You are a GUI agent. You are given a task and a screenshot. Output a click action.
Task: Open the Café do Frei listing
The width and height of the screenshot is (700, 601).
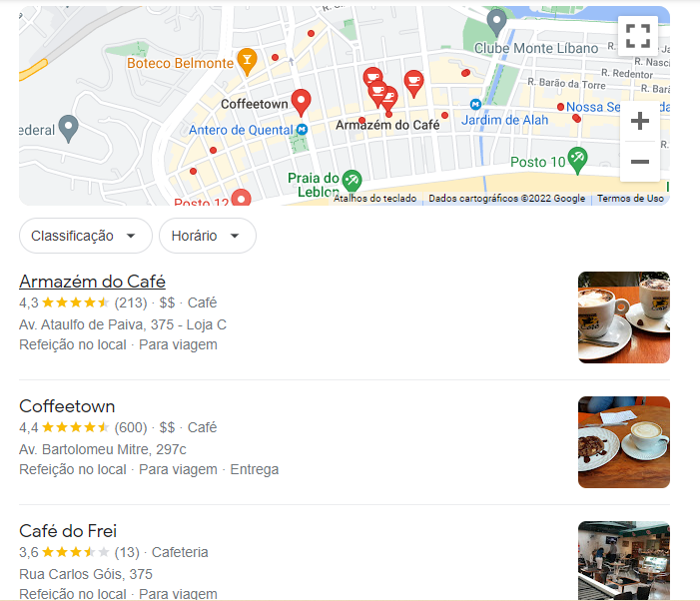[x=68, y=531]
